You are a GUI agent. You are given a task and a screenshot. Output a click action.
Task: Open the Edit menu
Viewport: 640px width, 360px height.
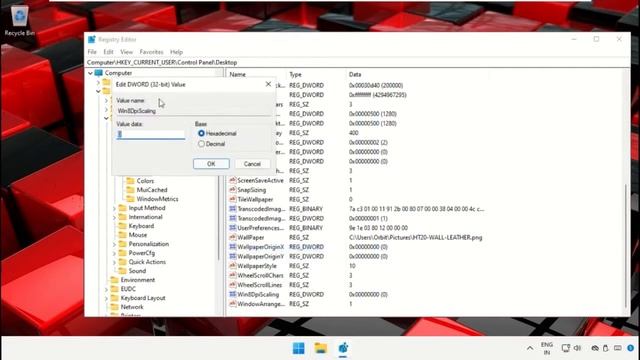(x=108, y=52)
